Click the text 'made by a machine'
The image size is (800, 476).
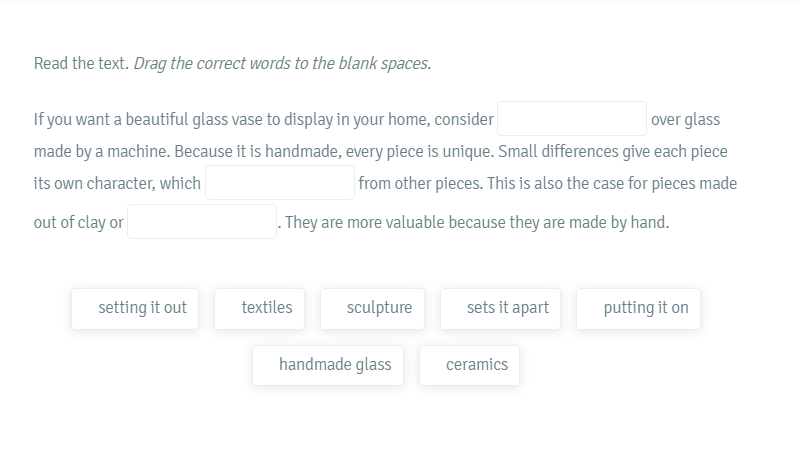tap(102, 152)
